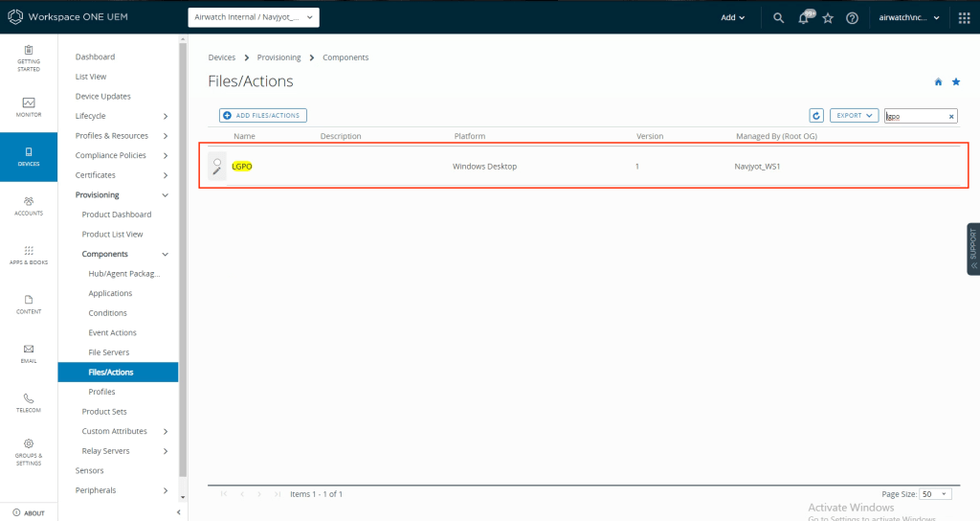The width and height of the screenshot is (980, 521).
Task: Click the refresh icon beside Export
Action: 816,116
